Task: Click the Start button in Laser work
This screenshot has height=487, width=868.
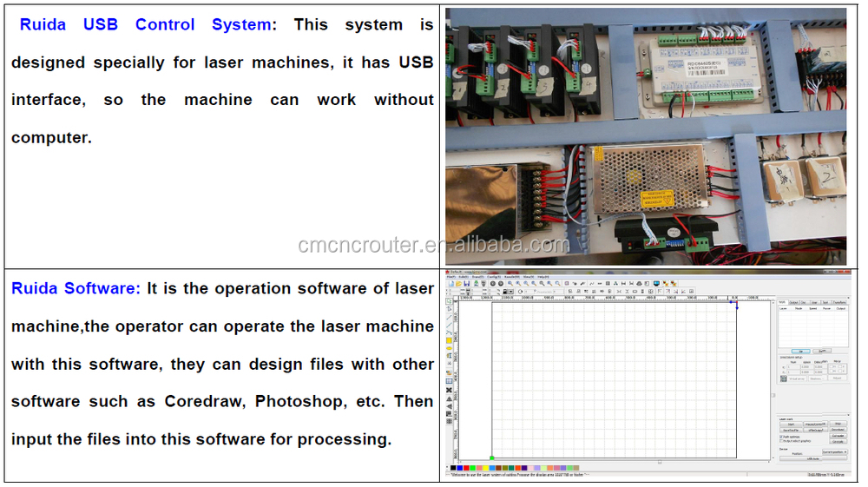Action: [791, 424]
